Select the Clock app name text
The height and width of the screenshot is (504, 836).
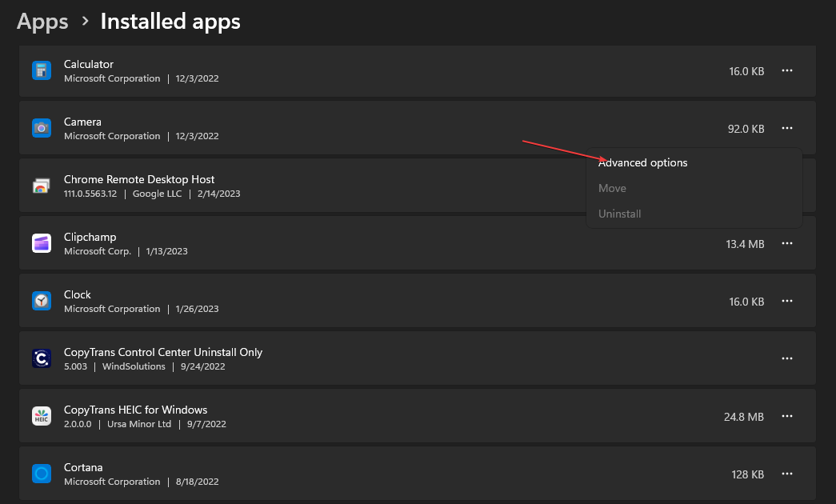[x=78, y=294]
